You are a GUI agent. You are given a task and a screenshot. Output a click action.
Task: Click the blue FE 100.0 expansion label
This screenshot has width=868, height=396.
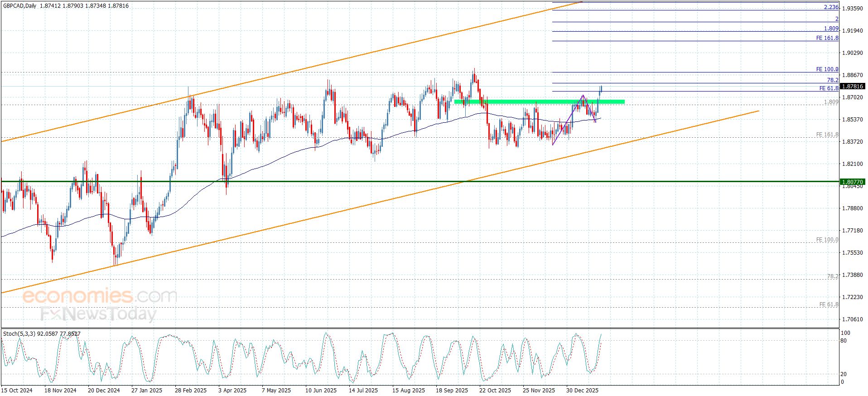827,69
